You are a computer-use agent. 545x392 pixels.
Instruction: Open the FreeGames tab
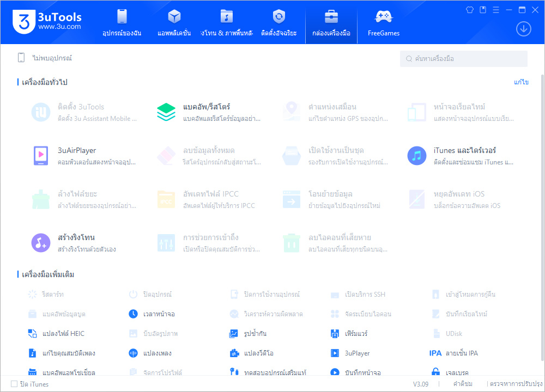click(384, 22)
